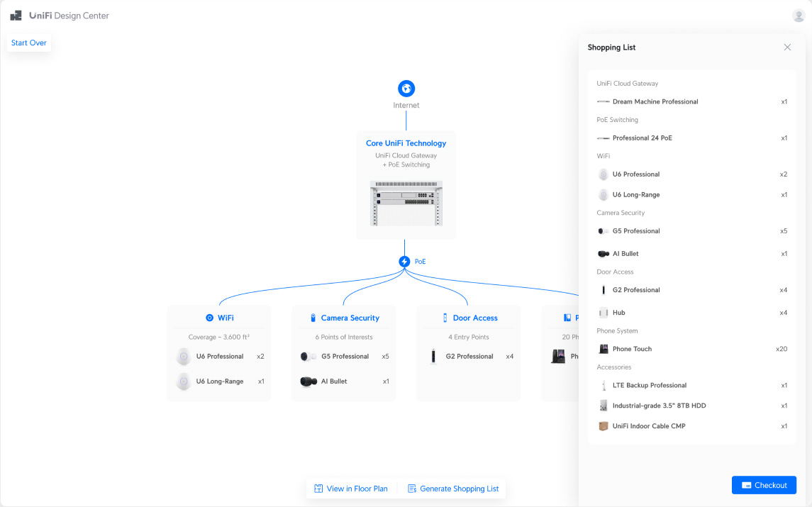Select LTE Backup Professional row text

[650, 385]
